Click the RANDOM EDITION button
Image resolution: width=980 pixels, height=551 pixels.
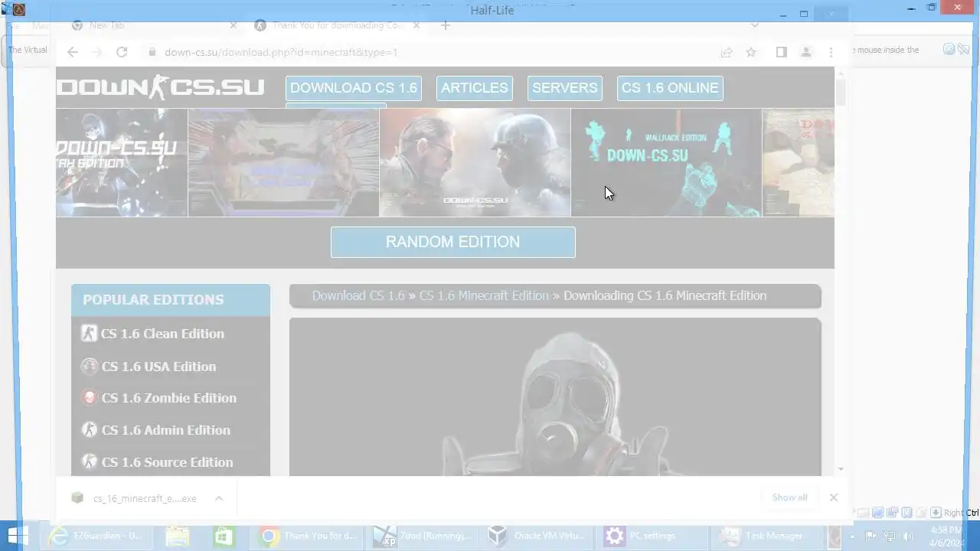point(452,242)
